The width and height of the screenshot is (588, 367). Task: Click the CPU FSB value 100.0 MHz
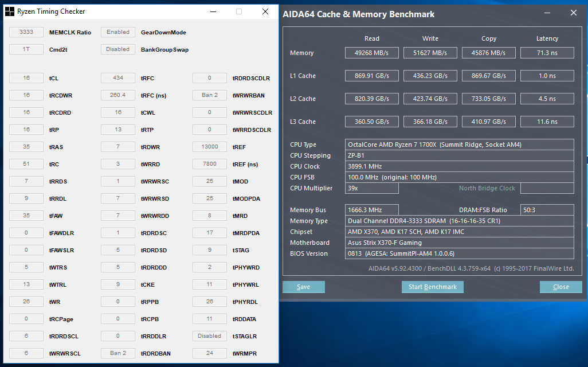[x=460, y=177]
